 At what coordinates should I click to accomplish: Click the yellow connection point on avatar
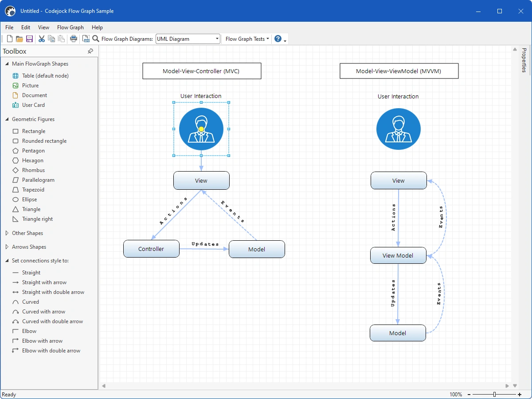(x=201, y=129)
